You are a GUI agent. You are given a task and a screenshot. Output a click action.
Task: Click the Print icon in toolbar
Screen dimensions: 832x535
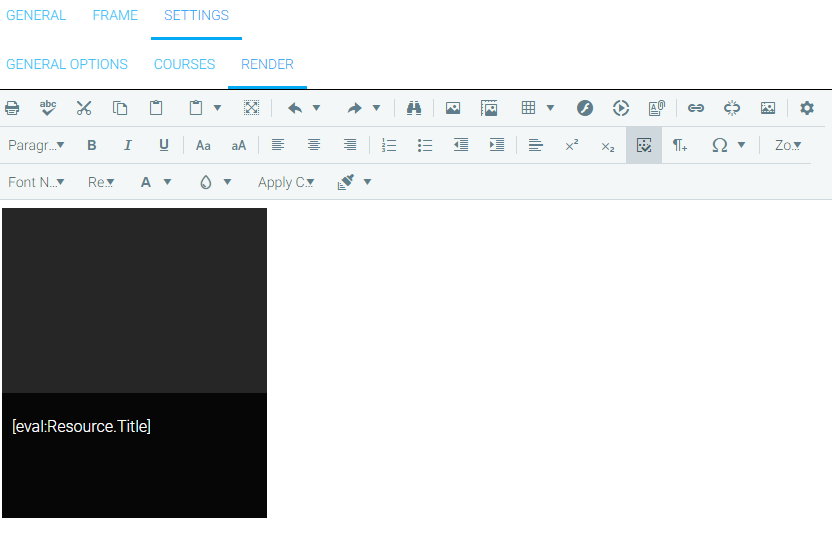click(12, 108)
